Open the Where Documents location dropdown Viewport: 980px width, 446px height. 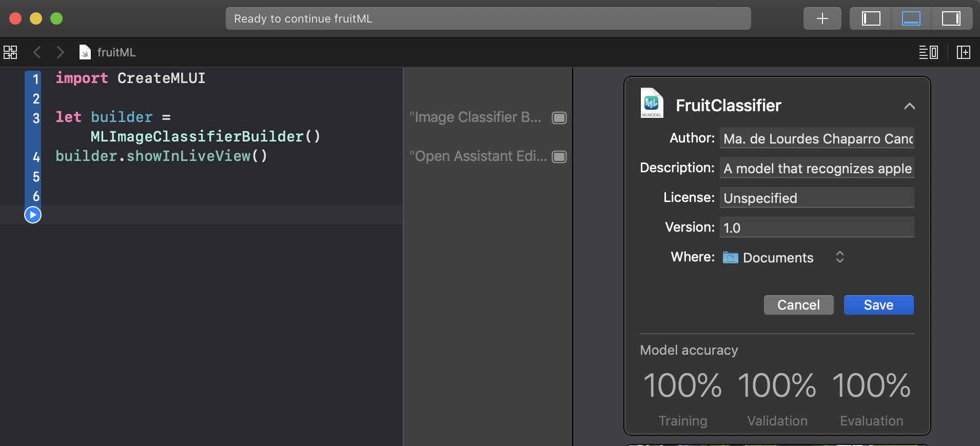tap(783, 257)
